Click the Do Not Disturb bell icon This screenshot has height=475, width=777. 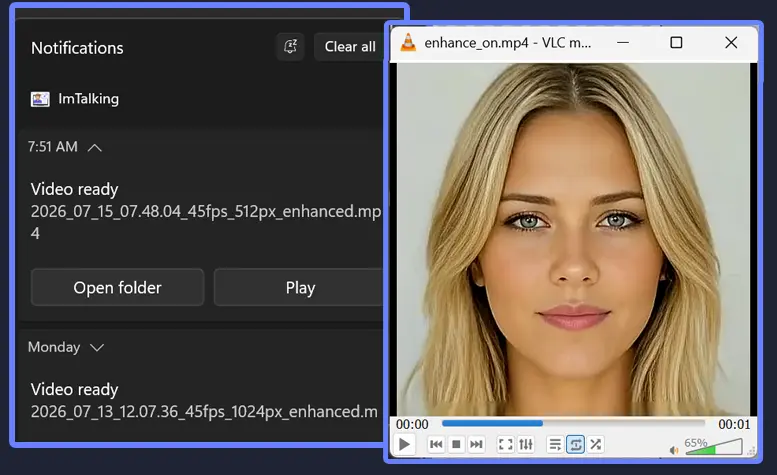[x=290, y=47]
